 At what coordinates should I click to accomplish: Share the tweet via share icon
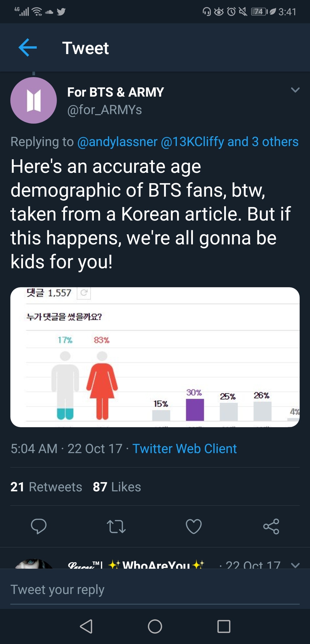pyautogui.click(x=271, y=526)
